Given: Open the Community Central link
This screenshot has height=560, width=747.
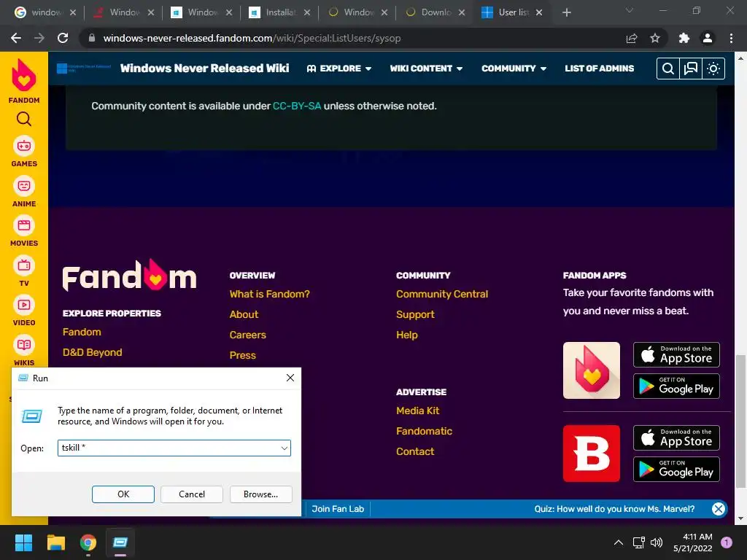Looking at the screenshot, I should click(x=442, y=295).
